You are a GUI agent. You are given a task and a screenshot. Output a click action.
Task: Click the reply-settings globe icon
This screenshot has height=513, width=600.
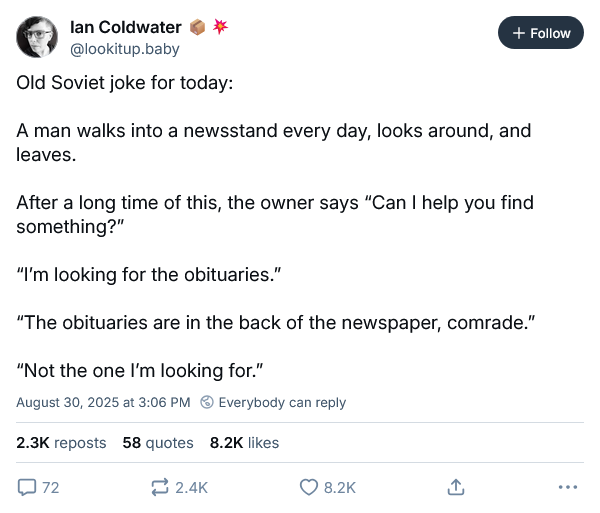[x=207, y=402]
